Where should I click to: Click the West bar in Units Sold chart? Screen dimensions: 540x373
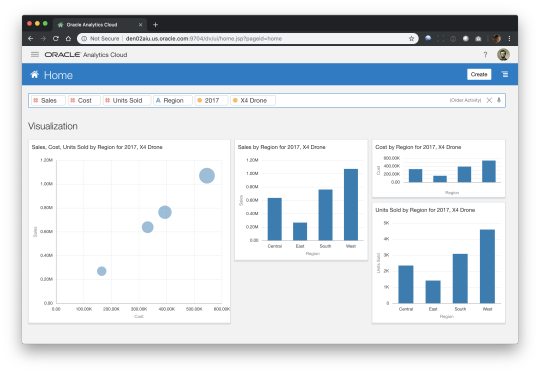pyautogui.click(x=487, y=267)
